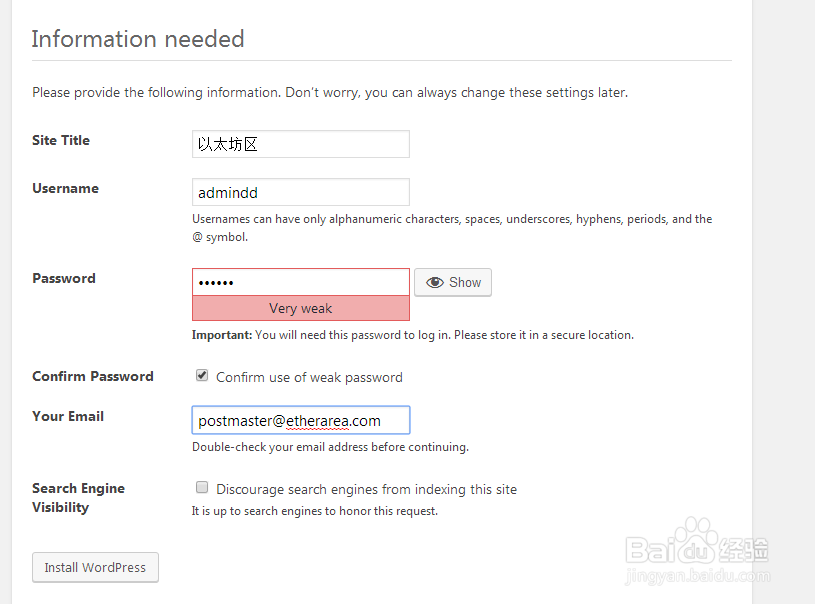Place cursor in the Your Email field

pos(300,420)
